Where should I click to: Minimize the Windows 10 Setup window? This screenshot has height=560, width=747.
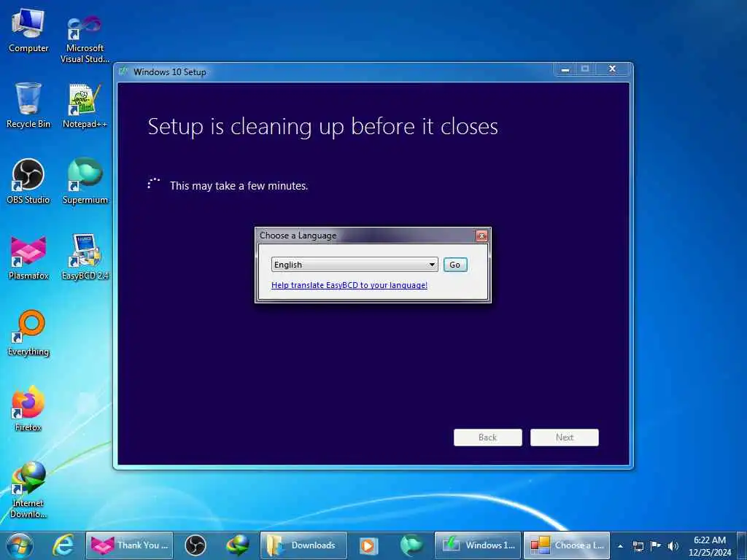tap(565, 69)
